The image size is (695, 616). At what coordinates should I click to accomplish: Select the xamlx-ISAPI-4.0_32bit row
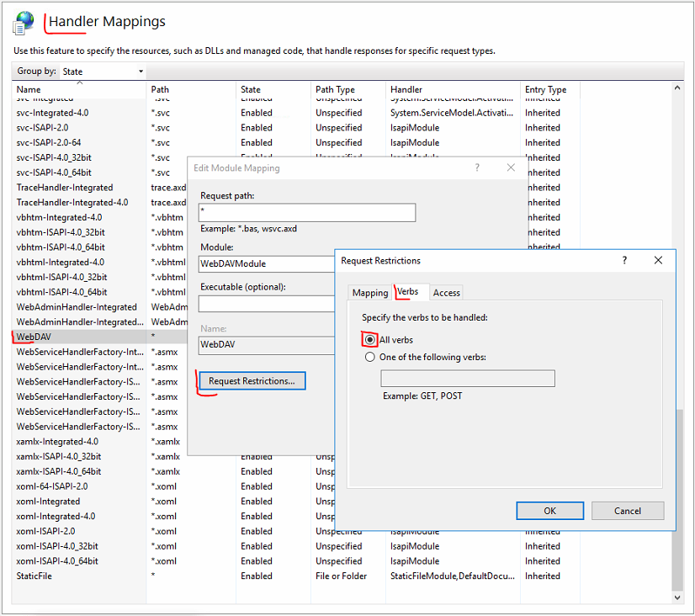(x=59, y=456)
